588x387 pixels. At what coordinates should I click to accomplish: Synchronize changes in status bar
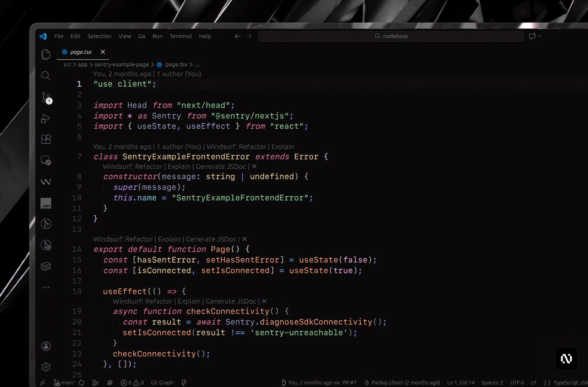click(82, 382)
